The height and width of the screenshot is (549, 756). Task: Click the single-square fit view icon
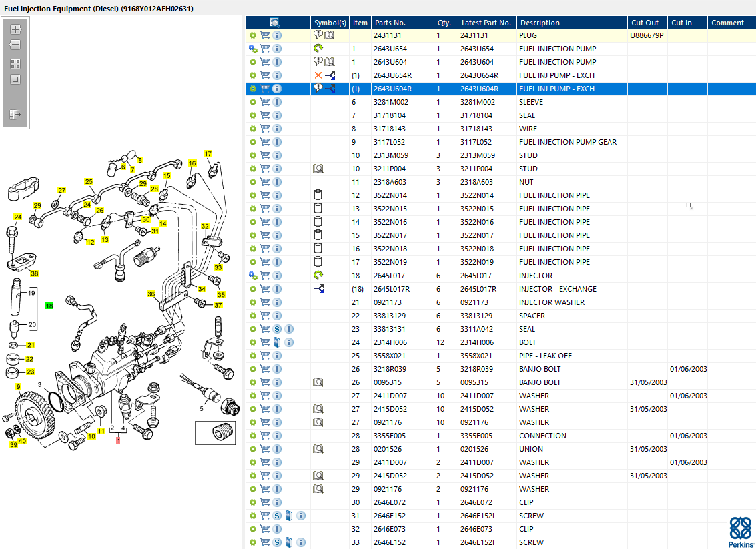15,79
